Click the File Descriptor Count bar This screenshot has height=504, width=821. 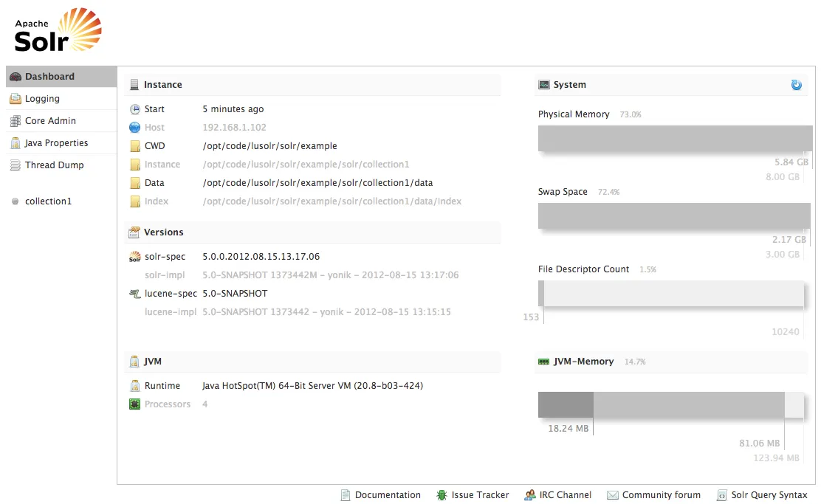[671, 293]
